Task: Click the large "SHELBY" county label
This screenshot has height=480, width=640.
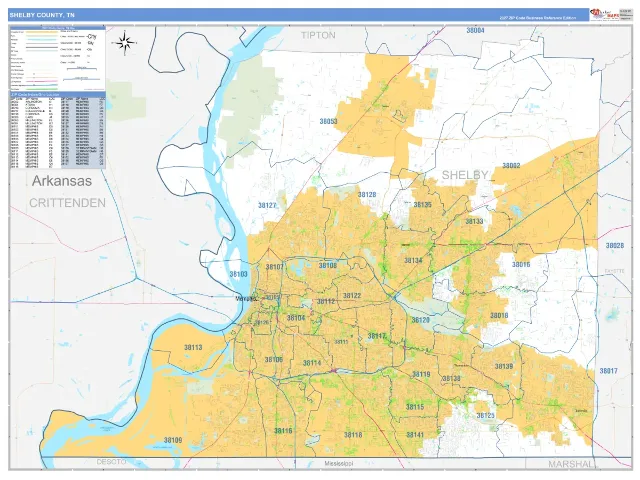Action: click(x=465, y=175)
